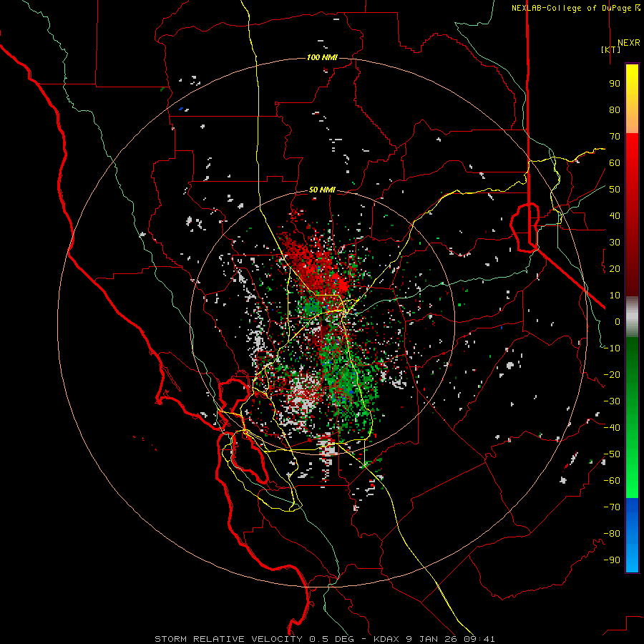644x644 pixels.
Task: Click the Storm Relative Velocity caption
Action: coord(325,639)
